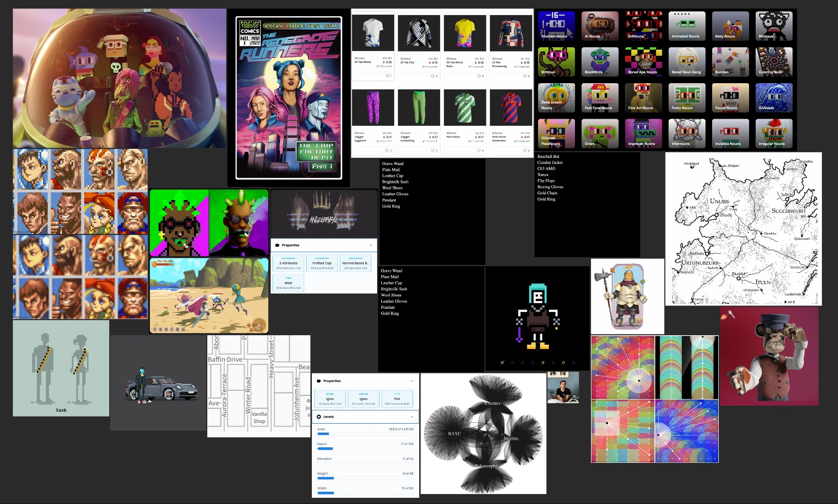Open the Bored Ape Nouns tile
838x504 pixels.
(x=644, y=62)
